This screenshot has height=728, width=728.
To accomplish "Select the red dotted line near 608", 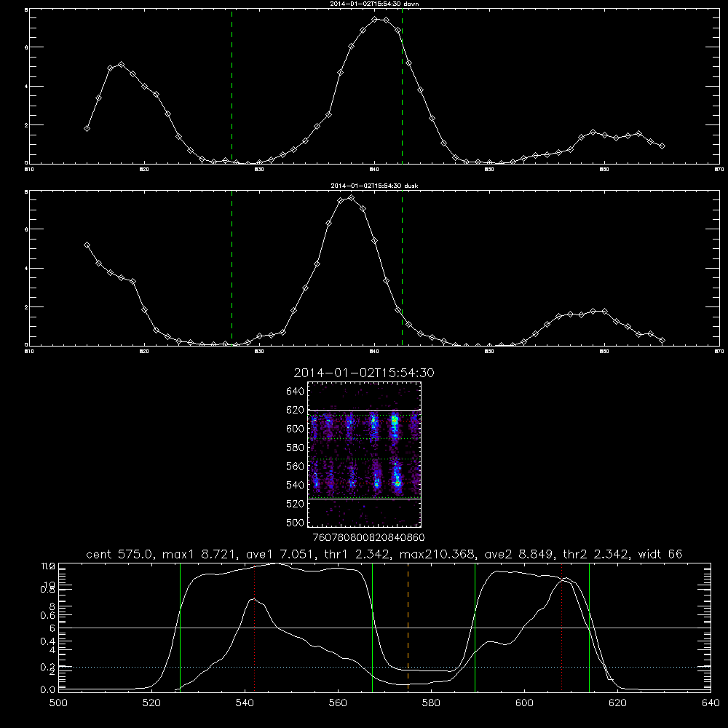I will [x=562, y=627].
